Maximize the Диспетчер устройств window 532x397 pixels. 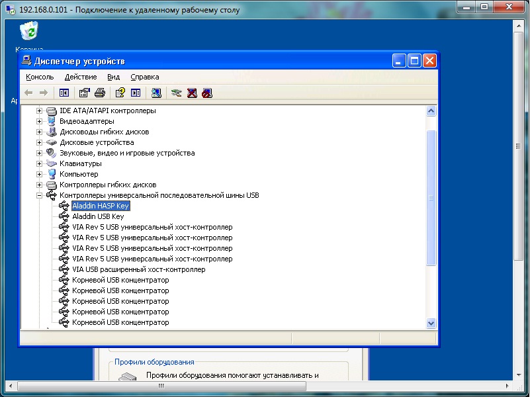tap(414, 61)
